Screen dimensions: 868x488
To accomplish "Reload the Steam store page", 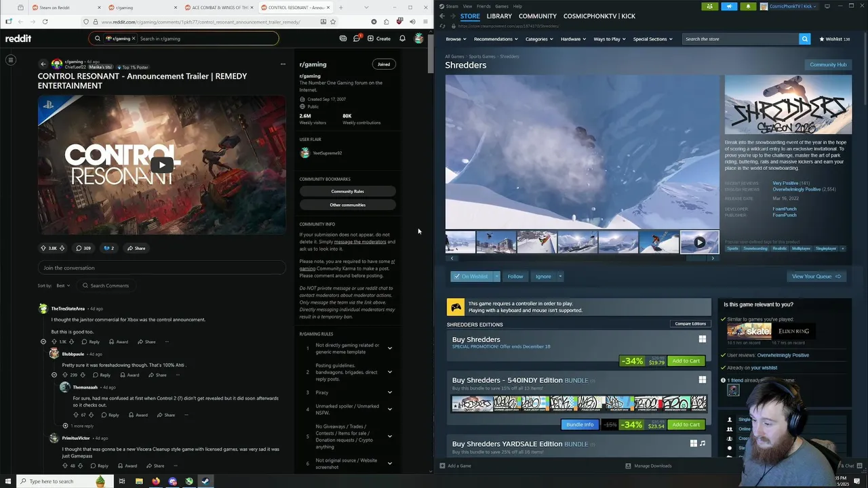I will coord(442,26).
